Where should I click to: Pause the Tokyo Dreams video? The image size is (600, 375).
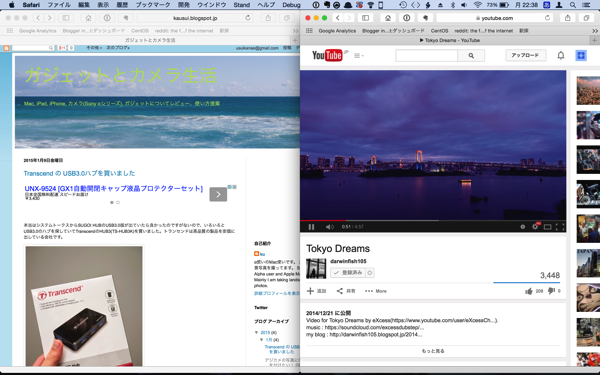311,227
